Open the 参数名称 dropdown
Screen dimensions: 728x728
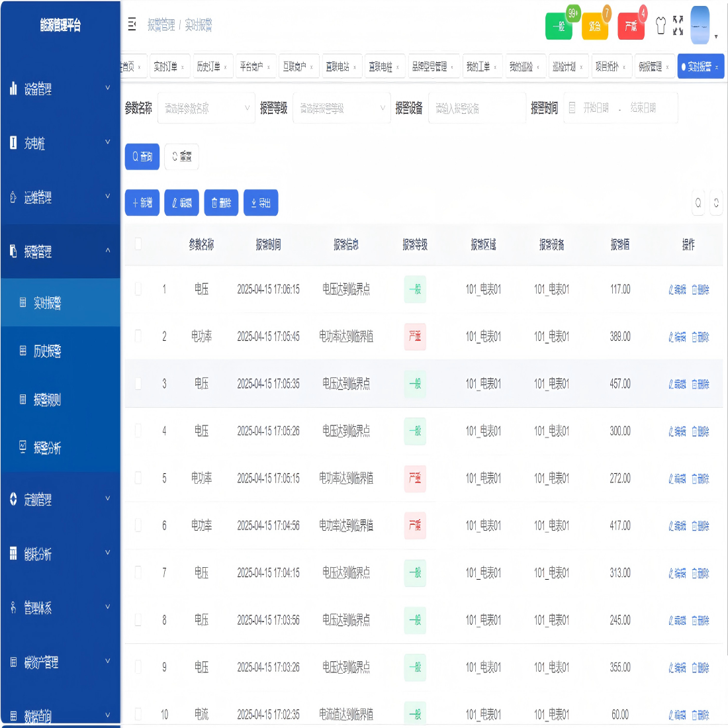206,109
